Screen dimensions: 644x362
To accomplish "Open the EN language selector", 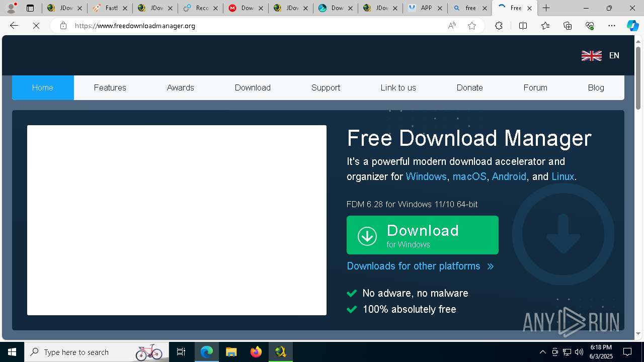I will point(614,55).
